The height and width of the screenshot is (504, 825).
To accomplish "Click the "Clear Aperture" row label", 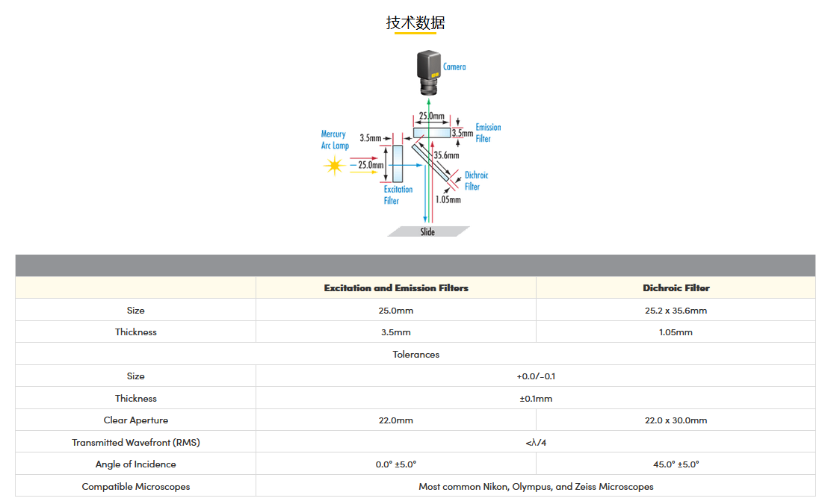I will point(136,420).
